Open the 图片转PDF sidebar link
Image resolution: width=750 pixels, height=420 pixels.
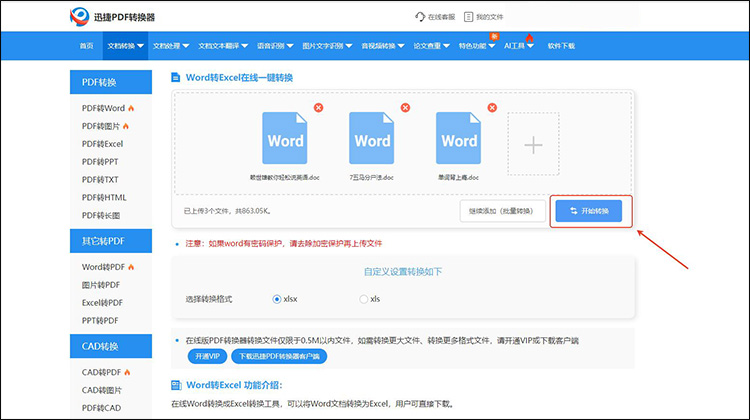[100, 285]
